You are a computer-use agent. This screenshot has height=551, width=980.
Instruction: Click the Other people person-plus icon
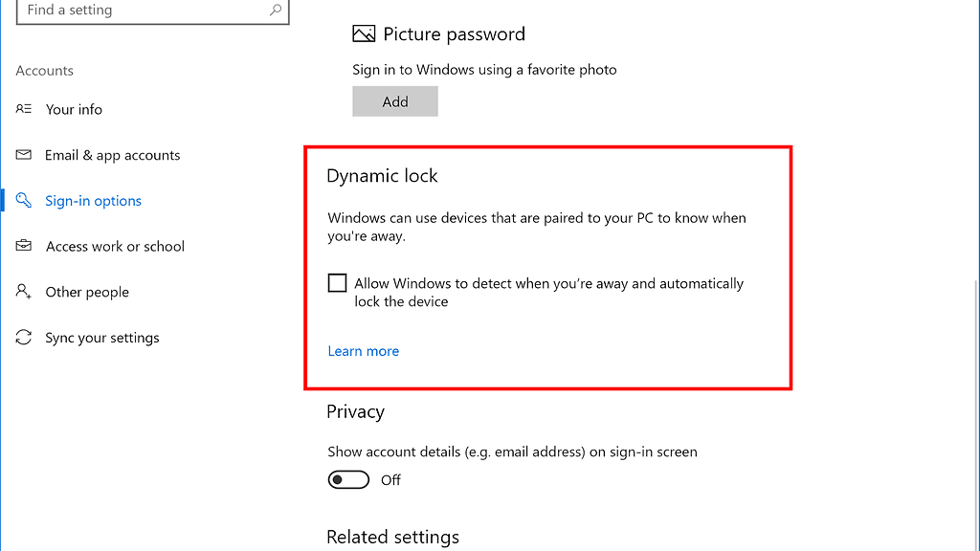coord(24,292)
